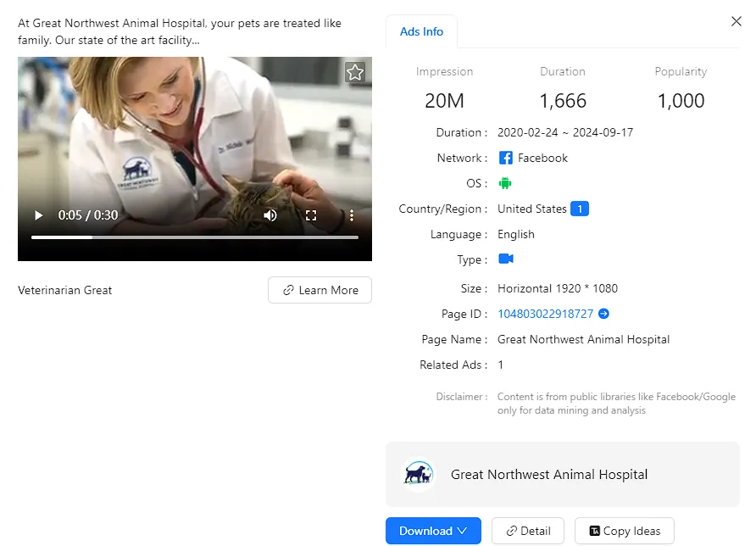Click the Facebook network icon
The width and height of the screenshot is (756, 546).
pos(505,158)
